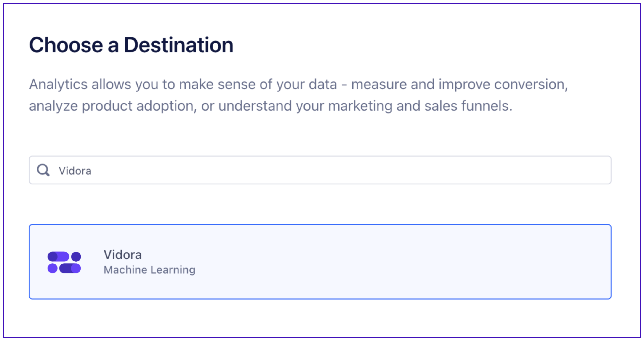Click the word "Destination" in the title
Screen dimensions: 644x341
pyautogui.click(x=179, y=45)
